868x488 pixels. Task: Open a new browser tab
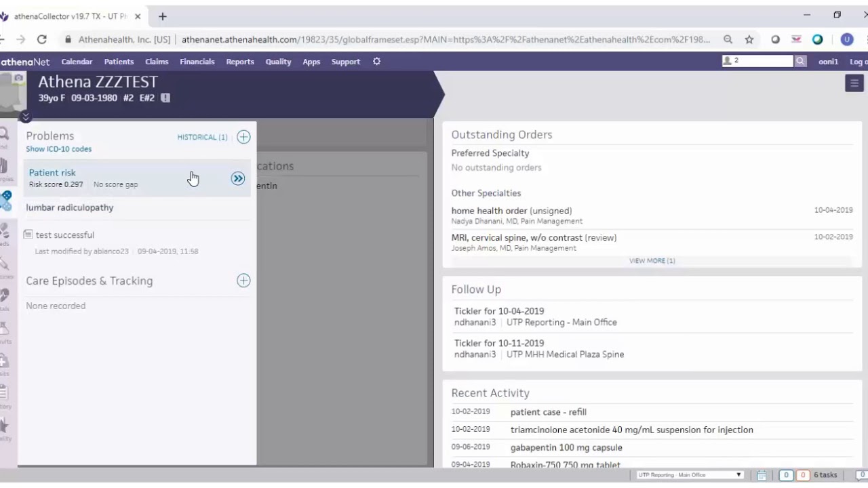pos(163,16)
